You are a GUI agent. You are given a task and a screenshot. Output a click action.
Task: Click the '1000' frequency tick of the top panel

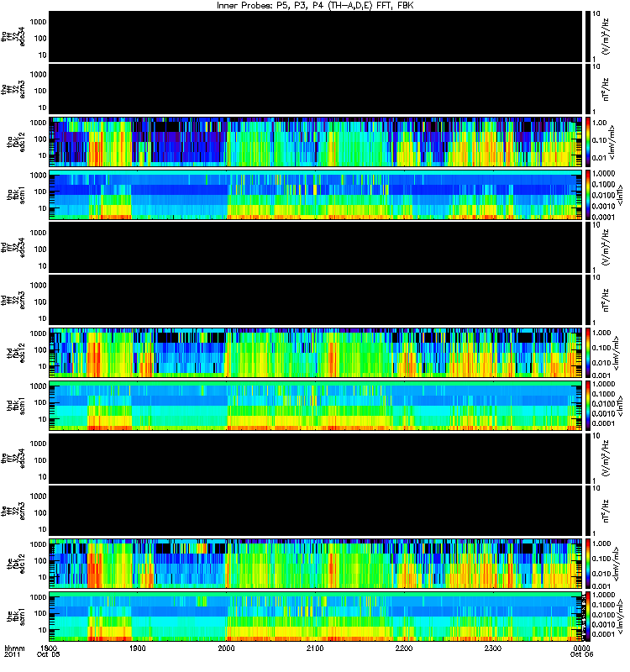point(39,22)
